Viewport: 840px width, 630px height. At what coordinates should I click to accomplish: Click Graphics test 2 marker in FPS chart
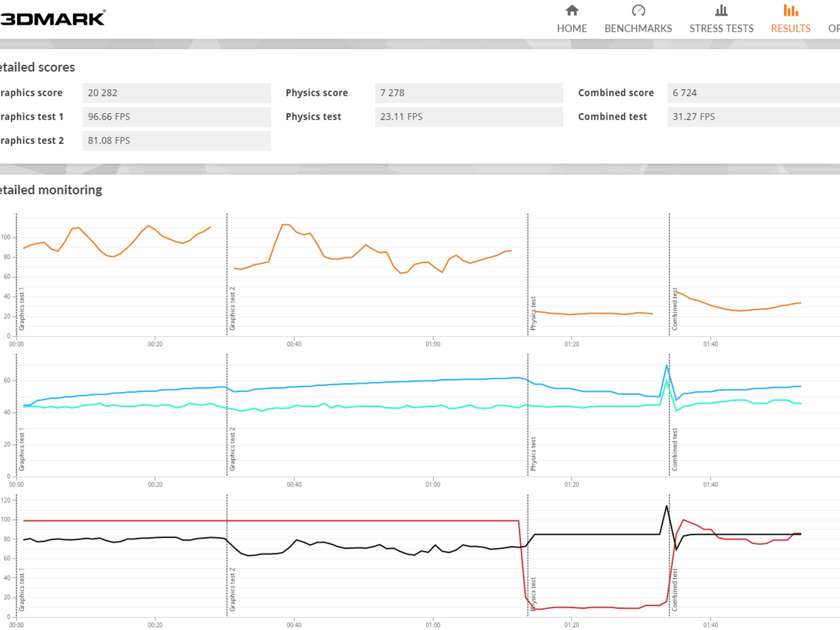pos(232,308)
